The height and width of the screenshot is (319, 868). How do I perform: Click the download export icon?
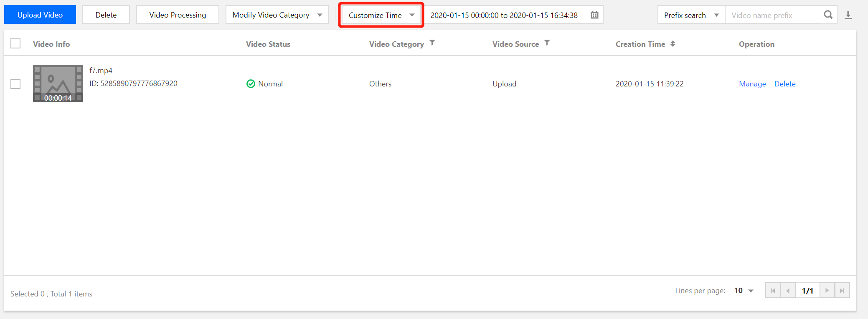pyautogui.click(x=848, y=15)
